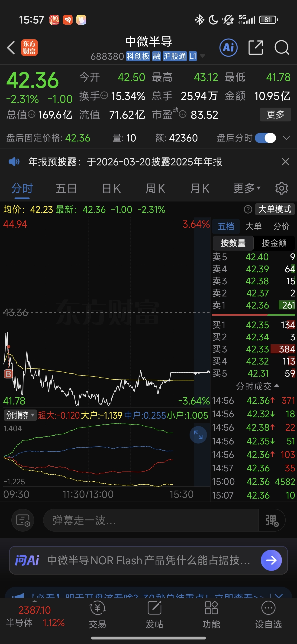Tap the 半导体 2387.10 index label
The image size is (297, 644).
click(x=35, y=616)
